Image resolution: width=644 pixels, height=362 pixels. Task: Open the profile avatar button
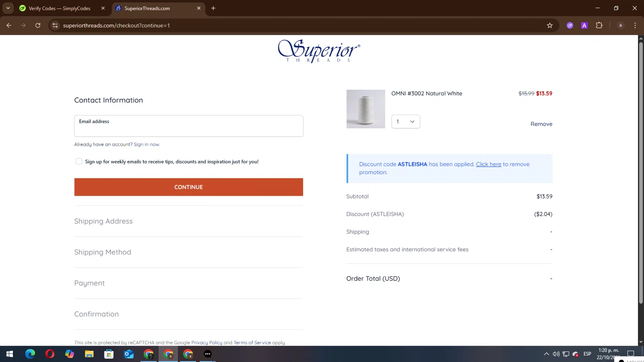coord(620,25)
